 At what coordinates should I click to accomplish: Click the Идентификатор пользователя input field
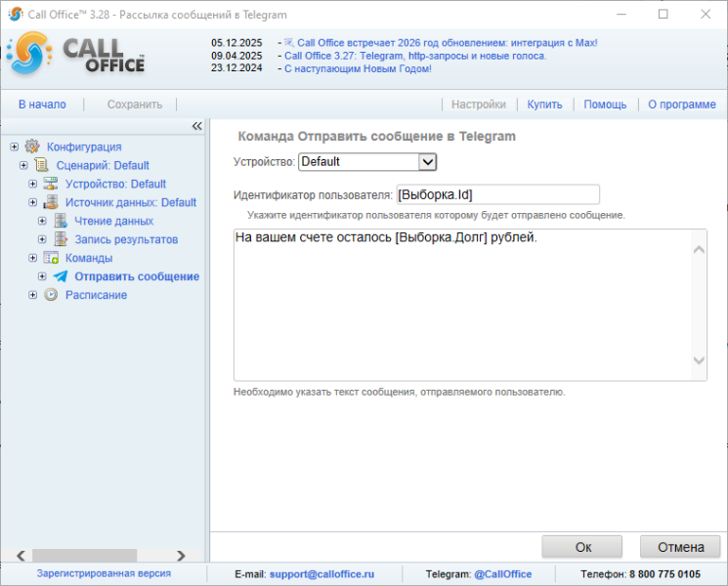tap(497, 194)
